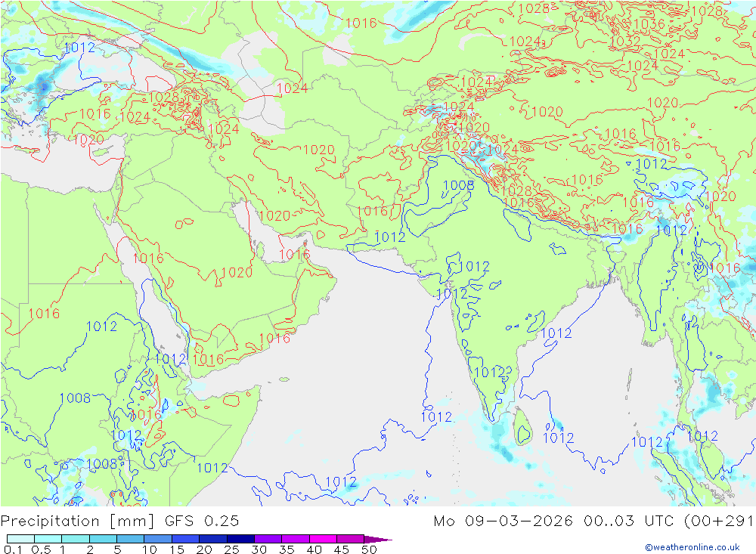Click the '30' legend value

coord(259,549)
